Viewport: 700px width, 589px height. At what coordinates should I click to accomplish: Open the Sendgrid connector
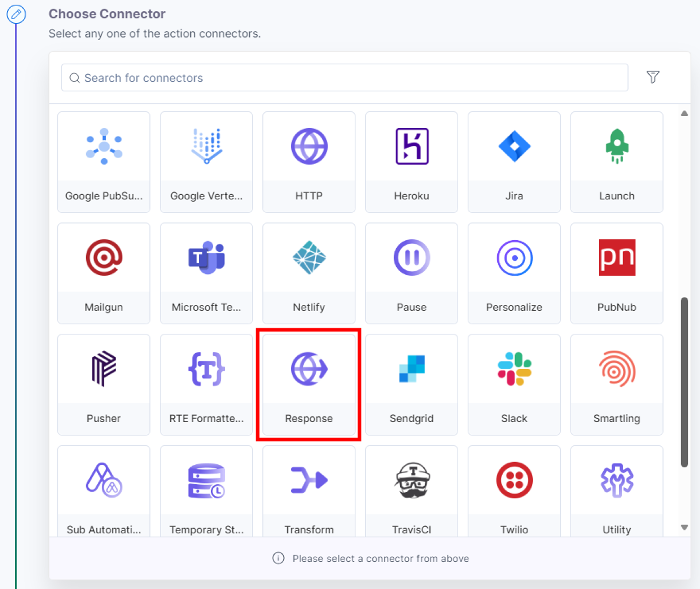tap(411, 384)
